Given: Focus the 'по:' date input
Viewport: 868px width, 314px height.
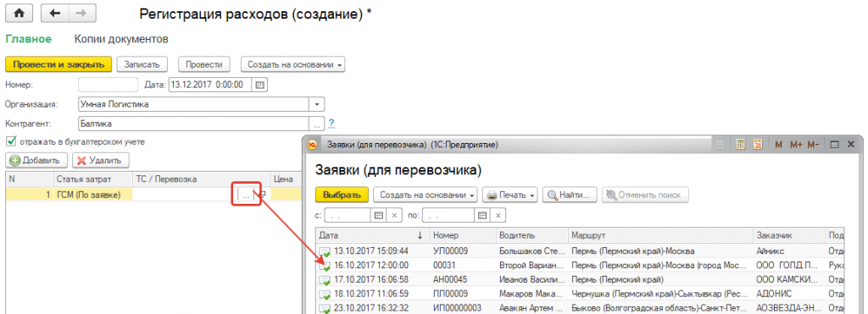Looking at the screenshot, I should click(449, 215).
